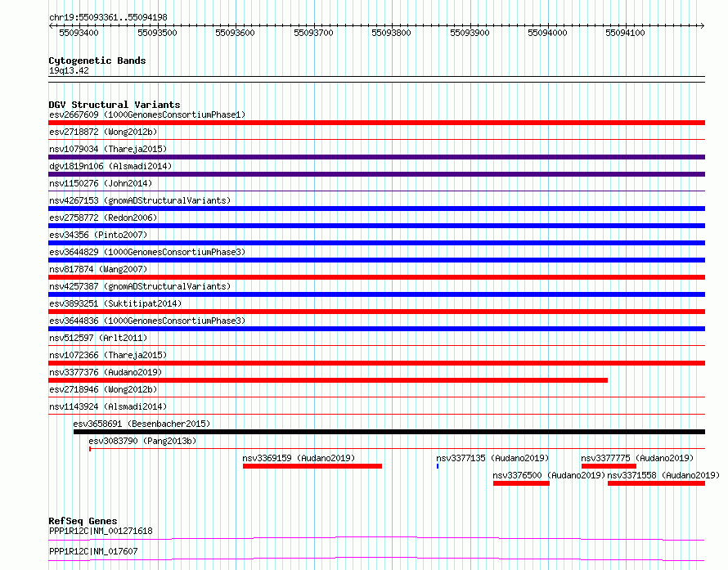
Task: Click purple bar of dgv1819n106
Action: point(376,174)
